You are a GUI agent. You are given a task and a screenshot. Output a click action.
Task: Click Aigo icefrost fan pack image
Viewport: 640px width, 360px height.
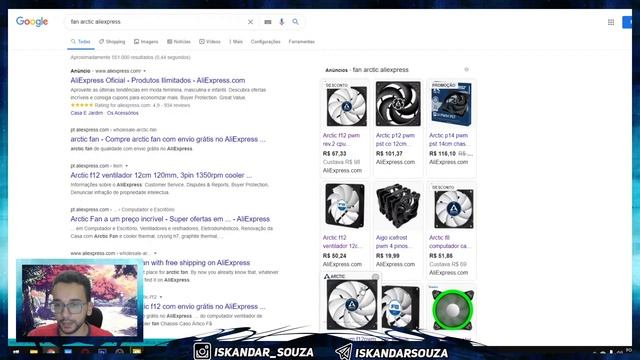(397, 206)
